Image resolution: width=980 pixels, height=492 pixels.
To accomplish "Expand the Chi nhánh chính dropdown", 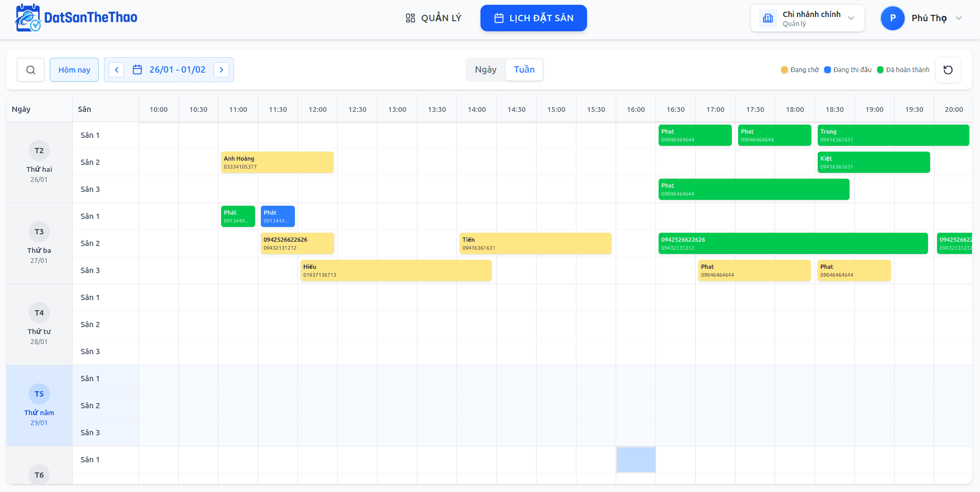I will 851,18.
